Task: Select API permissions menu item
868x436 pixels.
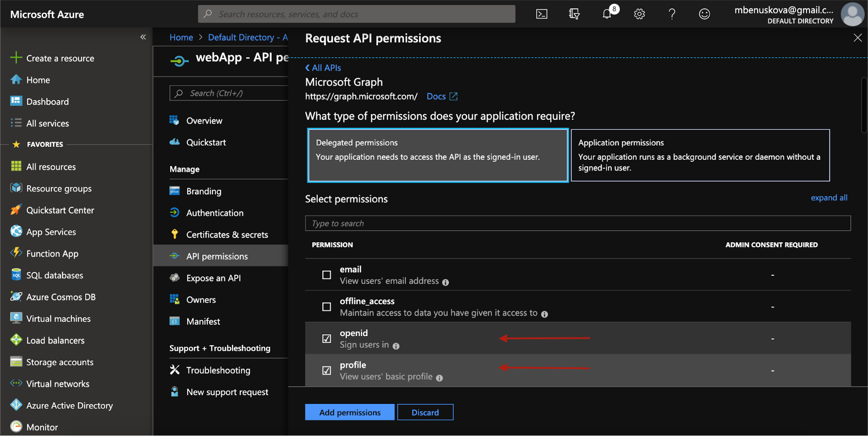Action: [221, 256]
